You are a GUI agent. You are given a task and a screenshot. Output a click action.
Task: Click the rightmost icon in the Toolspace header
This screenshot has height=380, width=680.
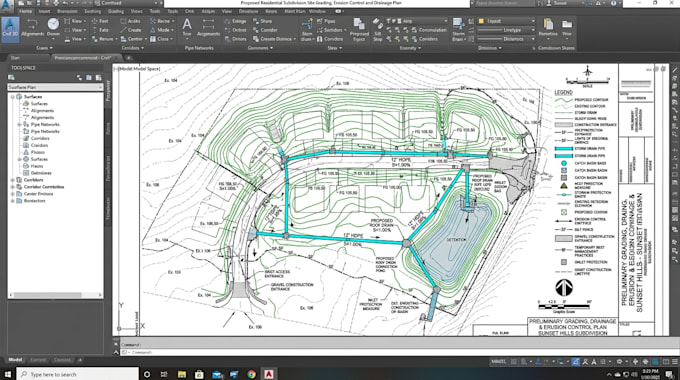click(x=98, y=78)
